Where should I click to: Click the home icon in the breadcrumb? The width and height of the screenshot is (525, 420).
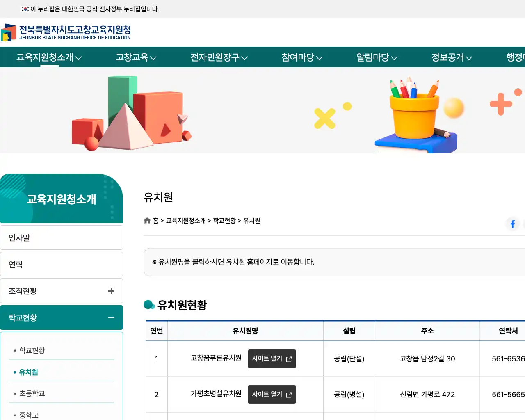(147, 220)
